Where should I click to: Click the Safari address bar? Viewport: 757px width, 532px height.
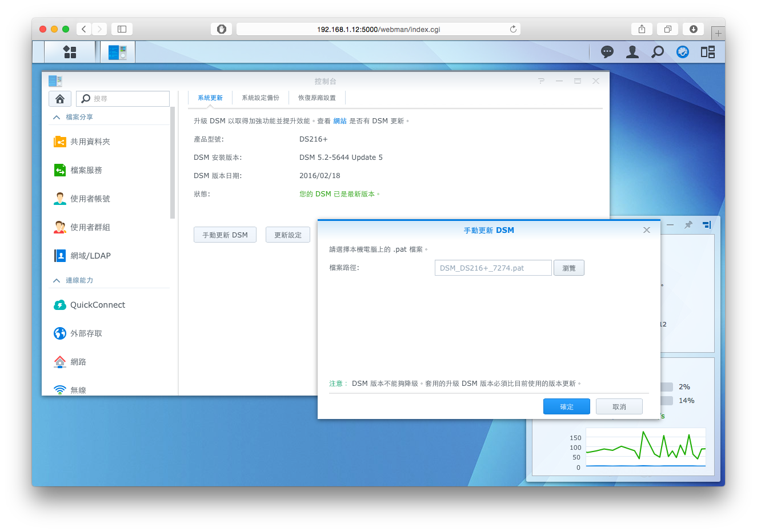(x=378, y=29)
